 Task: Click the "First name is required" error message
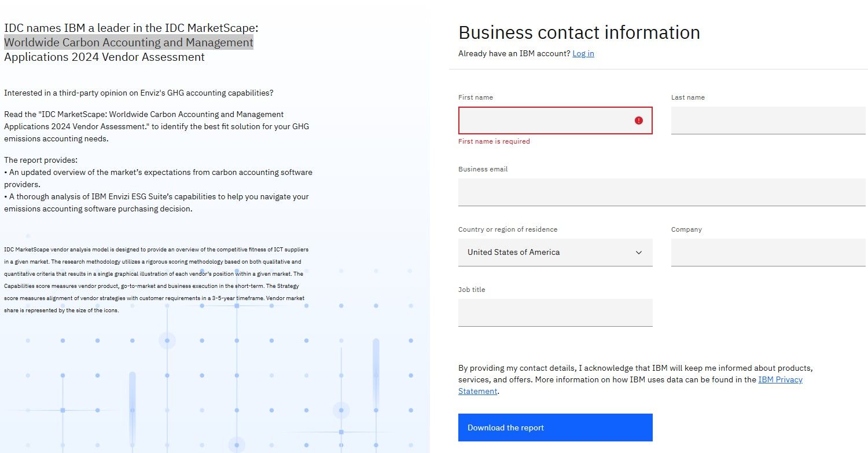pos(494,141)
